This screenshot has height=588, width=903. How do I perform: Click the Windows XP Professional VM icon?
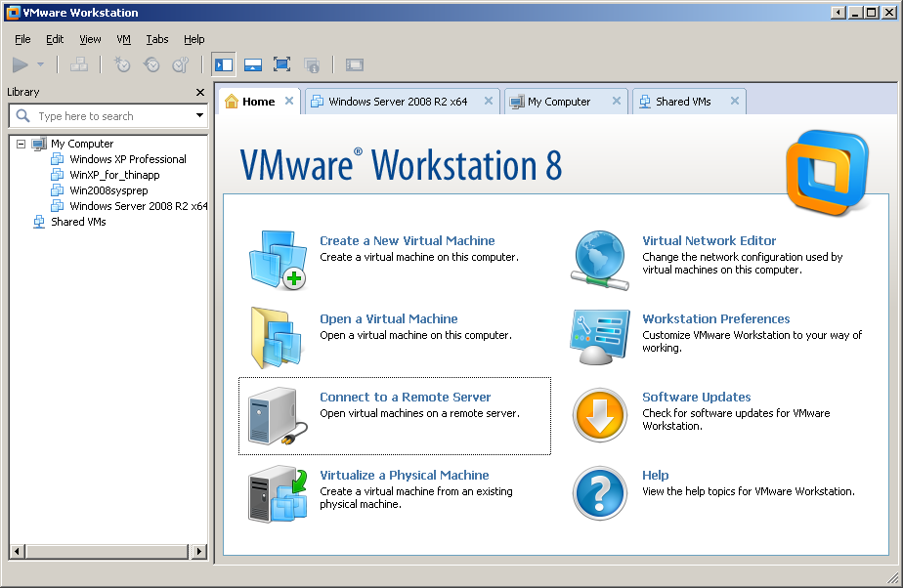[x=57, y=159]
